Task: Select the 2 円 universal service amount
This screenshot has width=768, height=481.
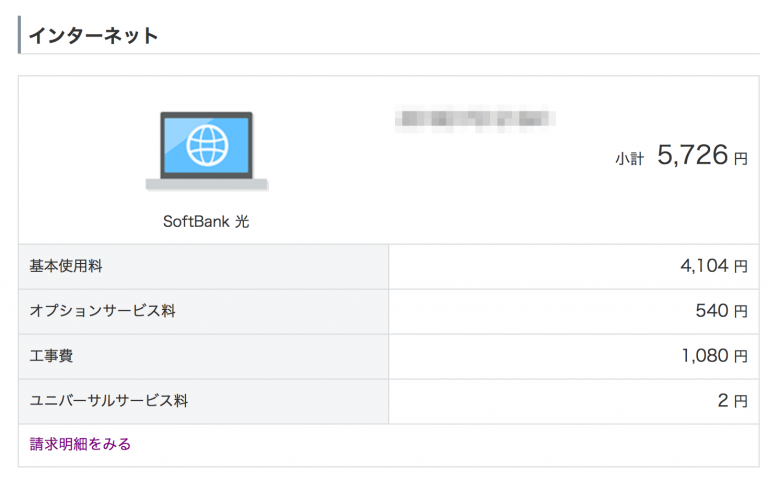Action: coord(731,401)
